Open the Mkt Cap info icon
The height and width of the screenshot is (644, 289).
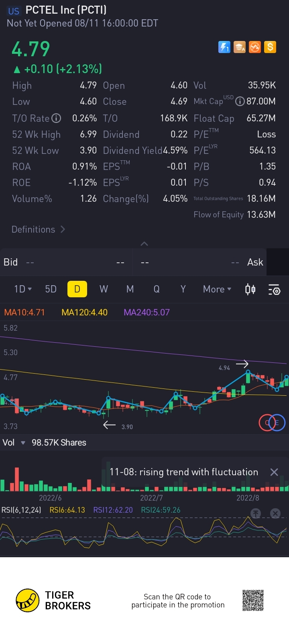coord(240,101)
